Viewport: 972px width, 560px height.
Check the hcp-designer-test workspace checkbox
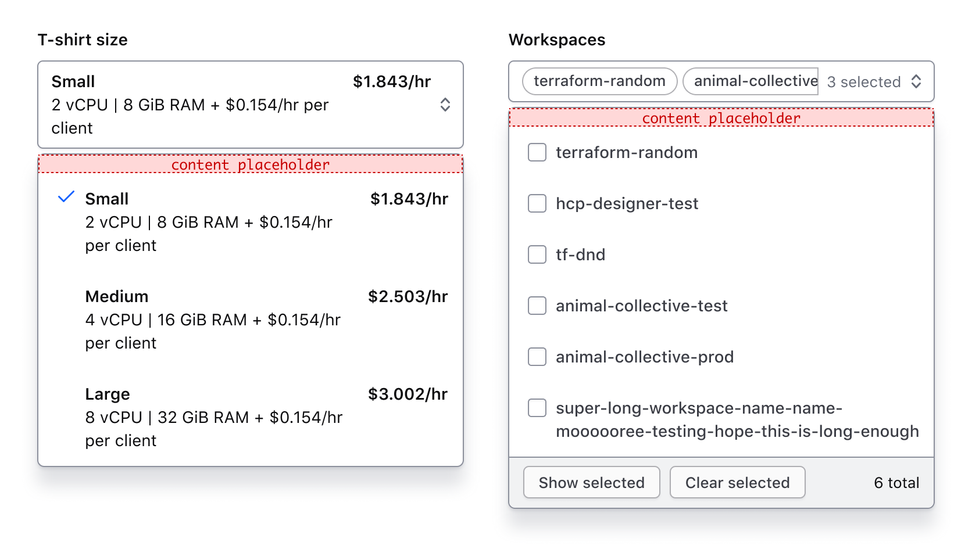click(x=537, y=203)
